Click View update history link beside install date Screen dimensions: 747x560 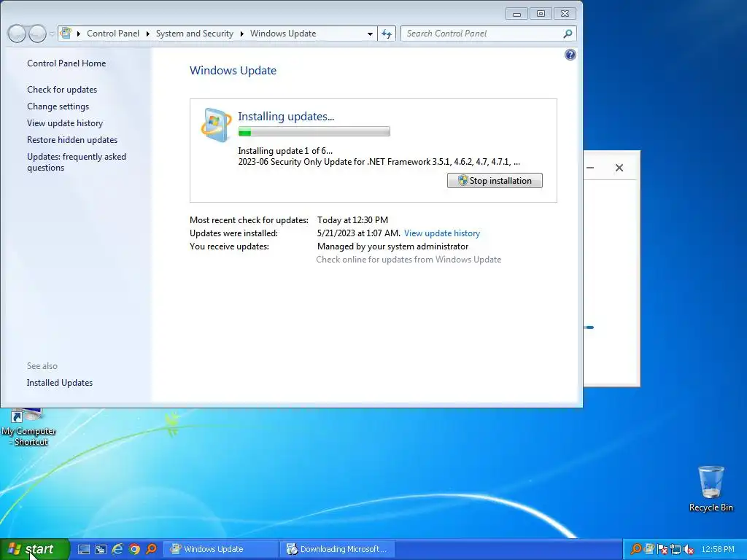point(441,233)
